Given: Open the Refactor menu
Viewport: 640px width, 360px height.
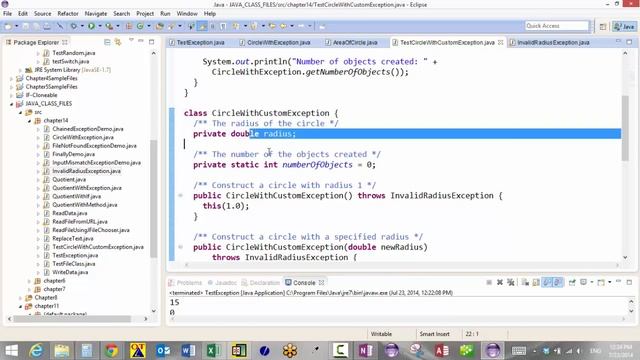Looking at the screenshot, I should 68,13.
